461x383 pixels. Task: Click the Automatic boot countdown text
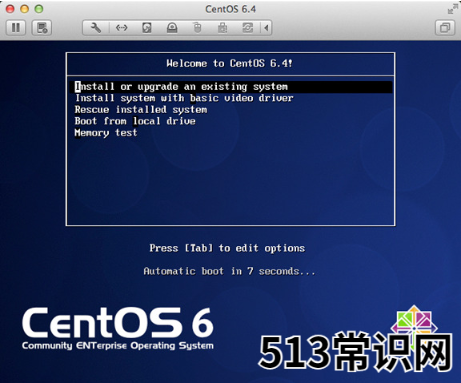coord(229,271)
